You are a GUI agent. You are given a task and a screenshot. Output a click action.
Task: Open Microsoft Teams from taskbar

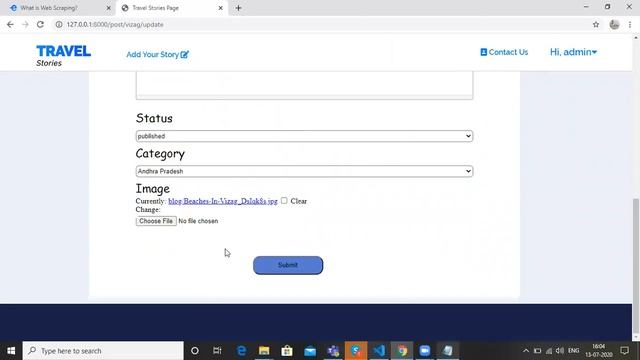(333, 351)
